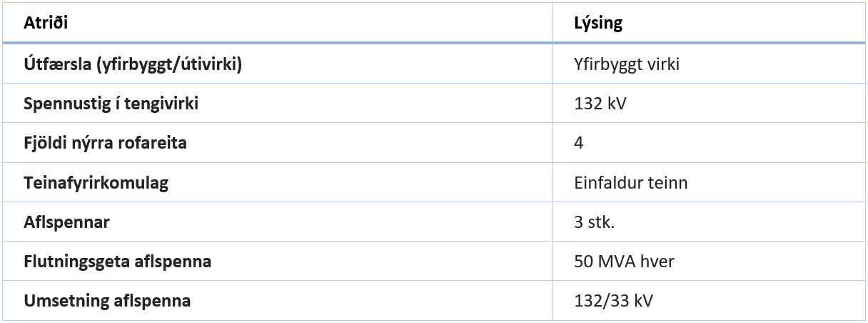Click the '132/33 kV' value cell
Viewport: 868px width, 323px height.
pyautogui.click(x=612, y=301)
